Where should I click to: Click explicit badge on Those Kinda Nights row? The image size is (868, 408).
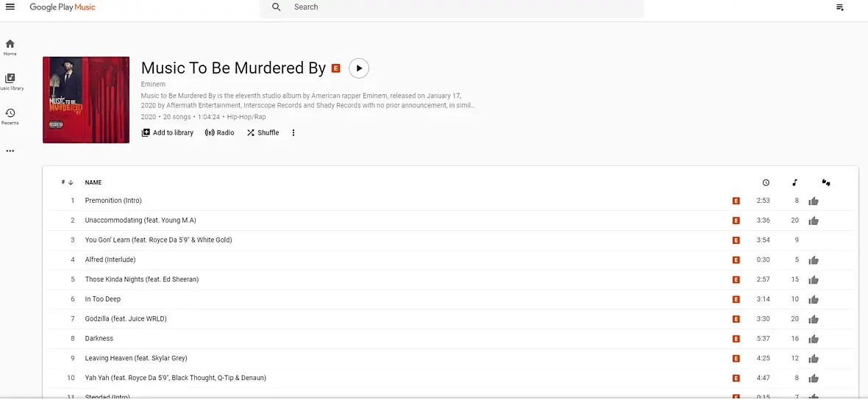pos(736,279)
